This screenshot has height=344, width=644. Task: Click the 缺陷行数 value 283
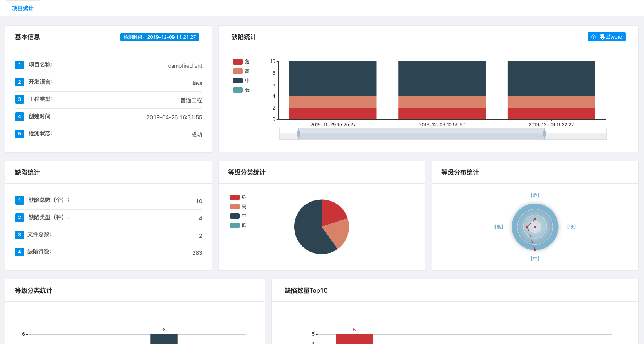pos(197,253)
